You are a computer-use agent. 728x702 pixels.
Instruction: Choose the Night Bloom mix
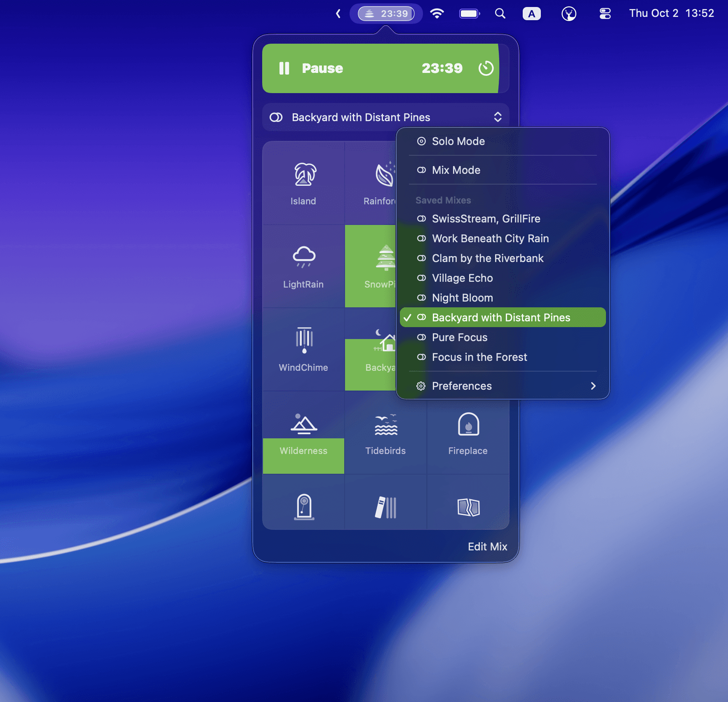click(x=503, y=298)
